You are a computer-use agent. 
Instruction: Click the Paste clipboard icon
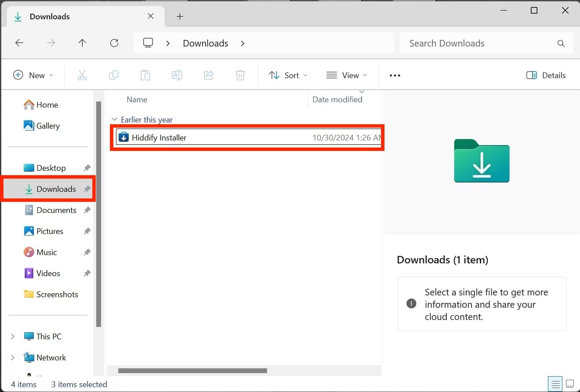145,75
